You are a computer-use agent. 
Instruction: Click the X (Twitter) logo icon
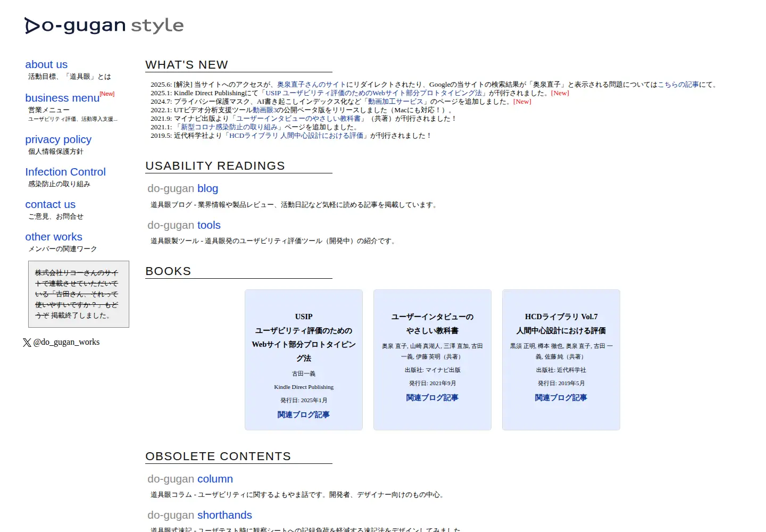[27, 343]
